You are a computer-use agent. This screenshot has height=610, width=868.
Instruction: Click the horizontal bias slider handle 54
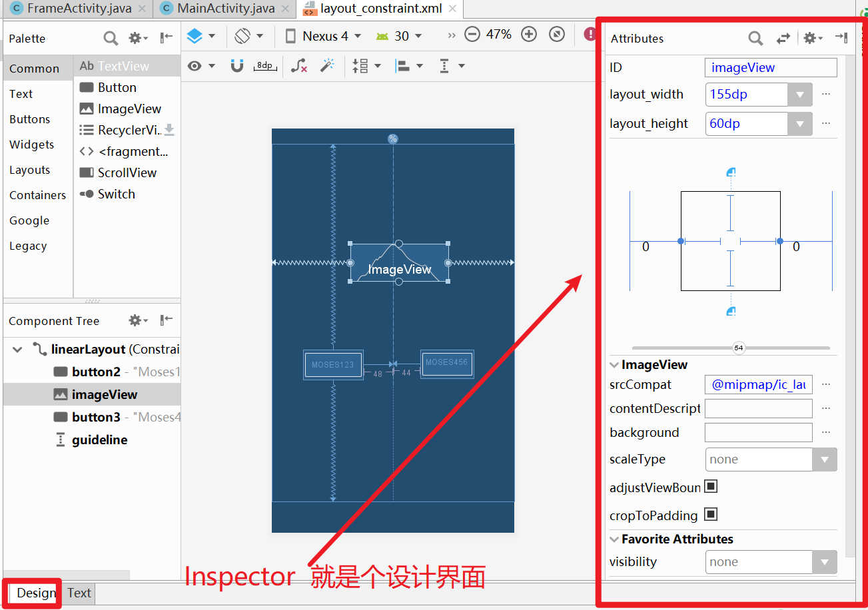coord(738,348)
